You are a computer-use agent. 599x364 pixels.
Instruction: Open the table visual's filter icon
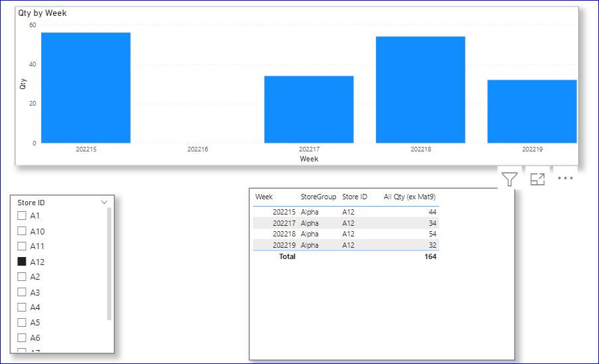pyautogui.click(x=509, y=179)
